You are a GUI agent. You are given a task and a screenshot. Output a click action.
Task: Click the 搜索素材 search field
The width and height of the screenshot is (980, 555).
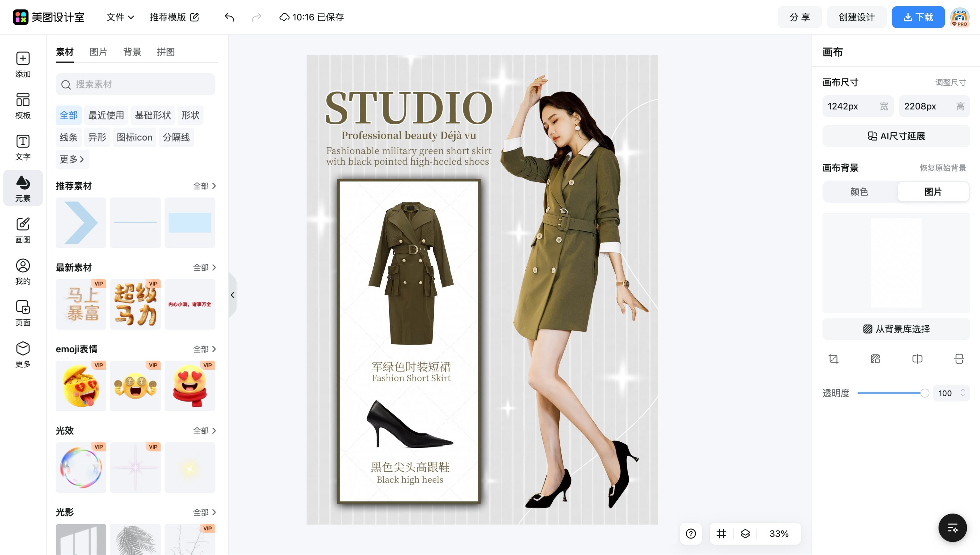point(135,84)
